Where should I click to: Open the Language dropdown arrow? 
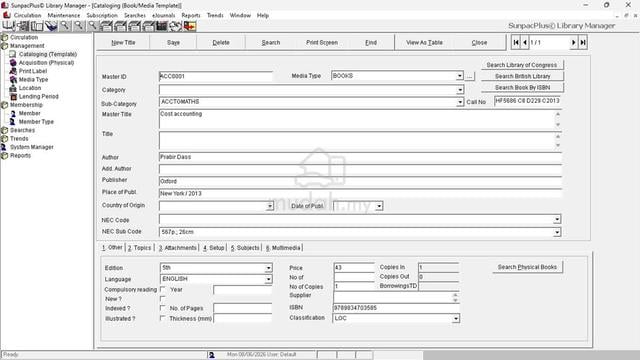(268, 279)
